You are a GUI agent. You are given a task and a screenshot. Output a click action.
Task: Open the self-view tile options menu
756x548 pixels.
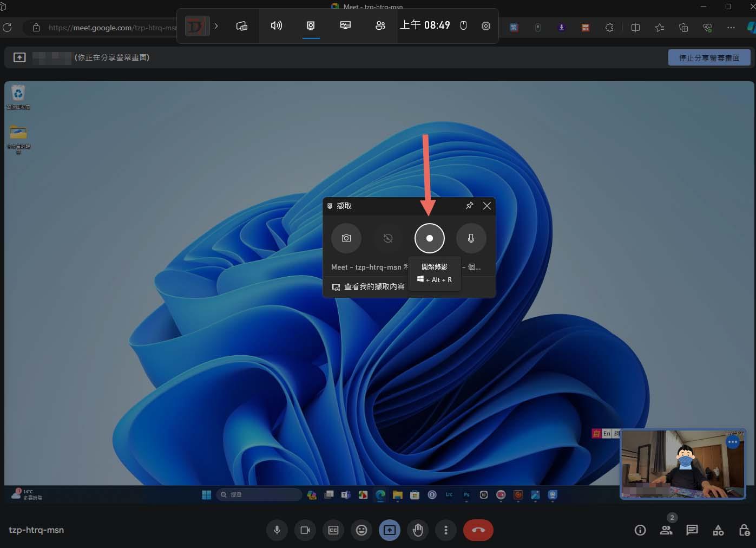pyautogui.click(x=733, y=442)
